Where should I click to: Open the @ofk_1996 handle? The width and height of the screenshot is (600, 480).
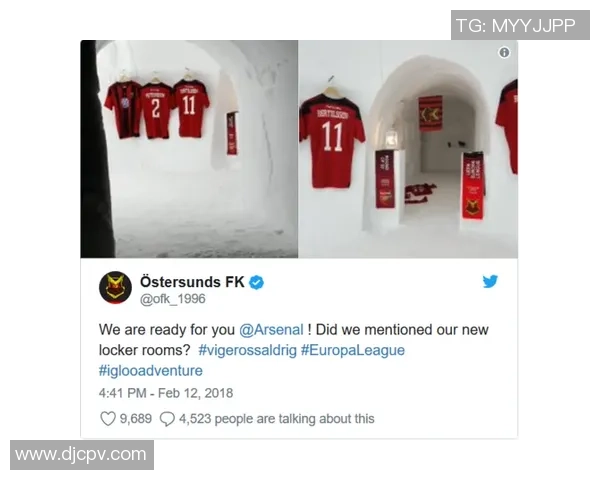pos(173,299)
